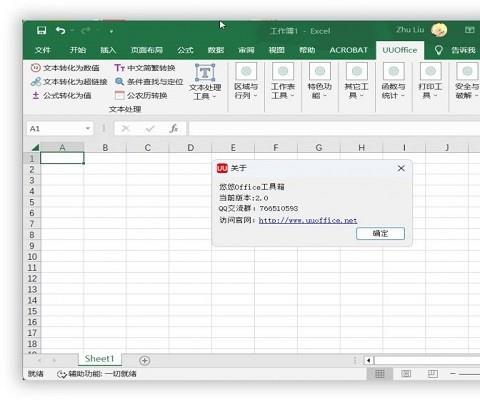Switch to the 页面布局 ribbon tab
This screenshot has width=480, height=400.
click(147, 50)
